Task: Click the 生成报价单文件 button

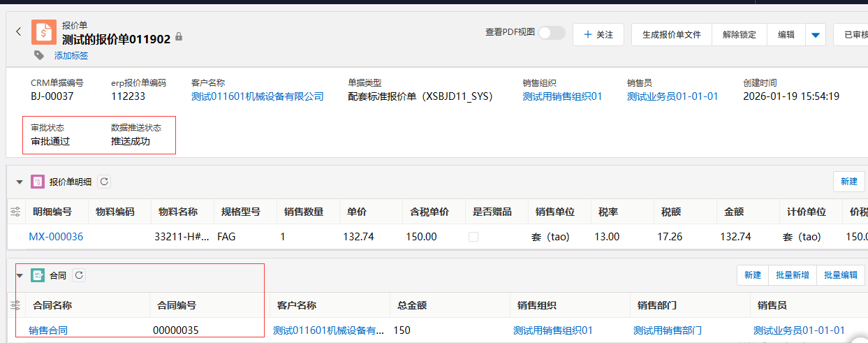Action: [x=671, y=34]
